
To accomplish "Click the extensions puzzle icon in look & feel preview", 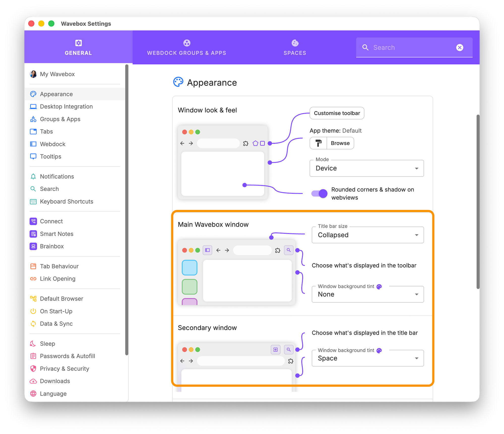I will (x=246, y=143).
